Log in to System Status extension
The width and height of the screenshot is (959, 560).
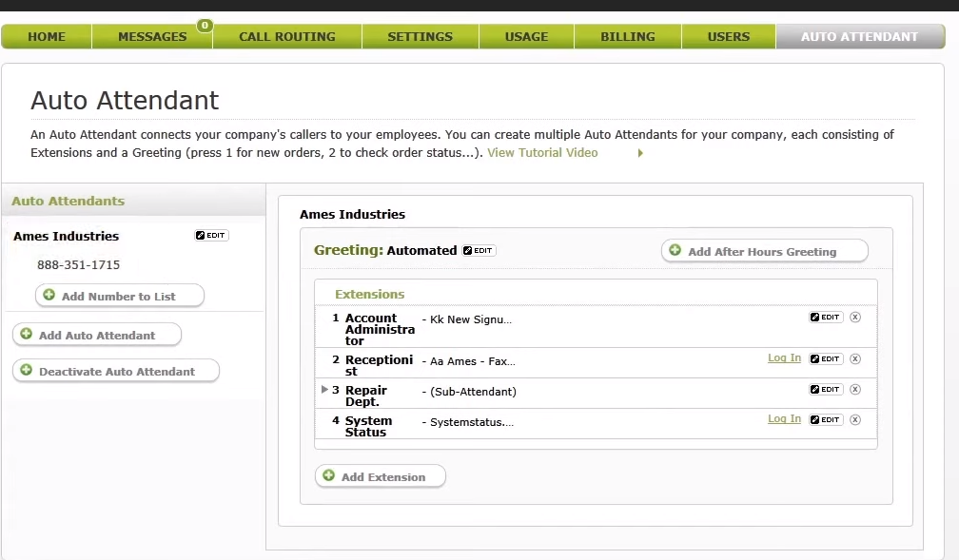[x=784, y=418]
